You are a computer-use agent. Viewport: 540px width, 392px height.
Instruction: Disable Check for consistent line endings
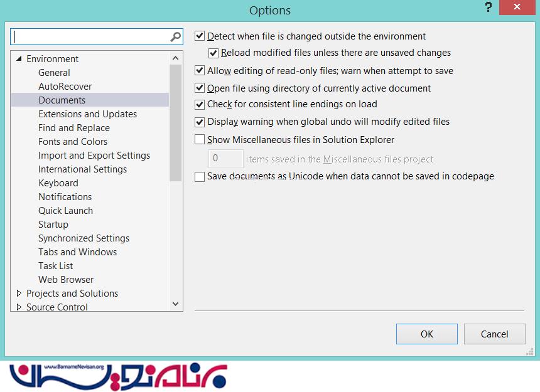tap(200, 104)
